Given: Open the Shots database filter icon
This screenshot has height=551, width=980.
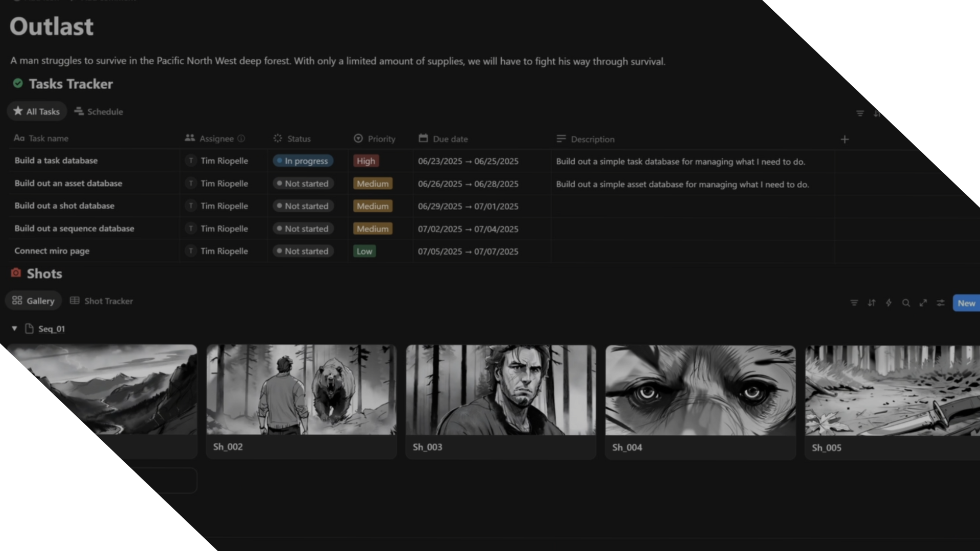Looking at the screenshot, I should [854, 303].
